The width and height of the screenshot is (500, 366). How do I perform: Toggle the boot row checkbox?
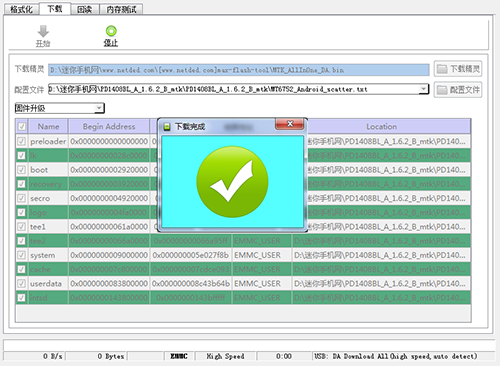[22, 170]
